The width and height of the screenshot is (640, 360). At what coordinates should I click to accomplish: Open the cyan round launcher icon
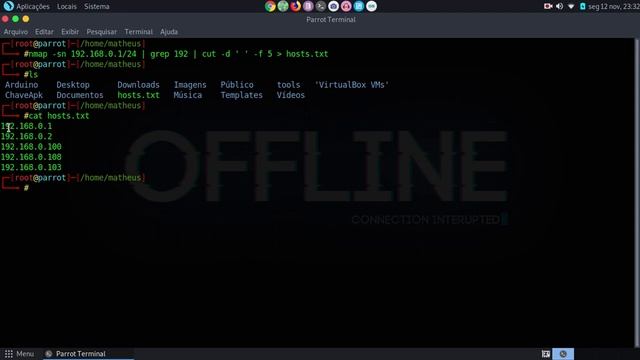(359, 6)
